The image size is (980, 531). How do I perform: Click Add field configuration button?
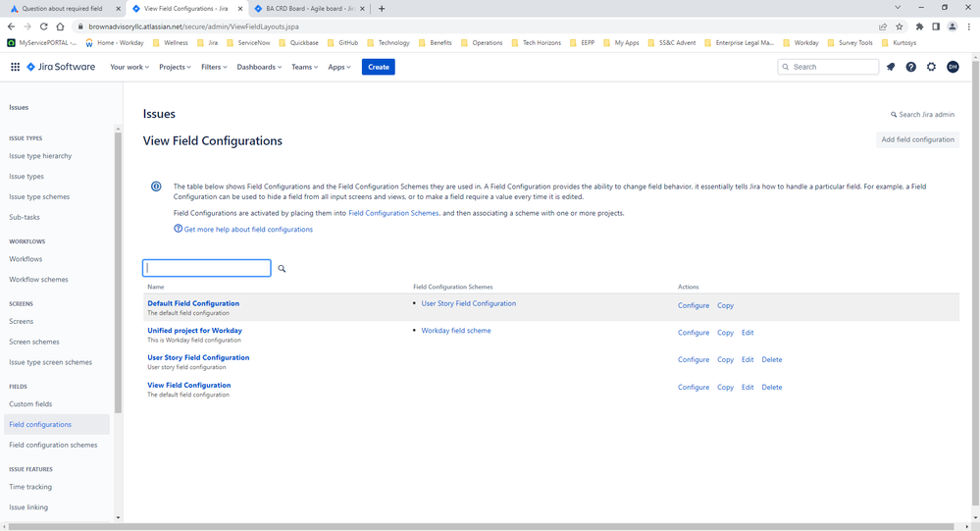(x=917, y=139)
